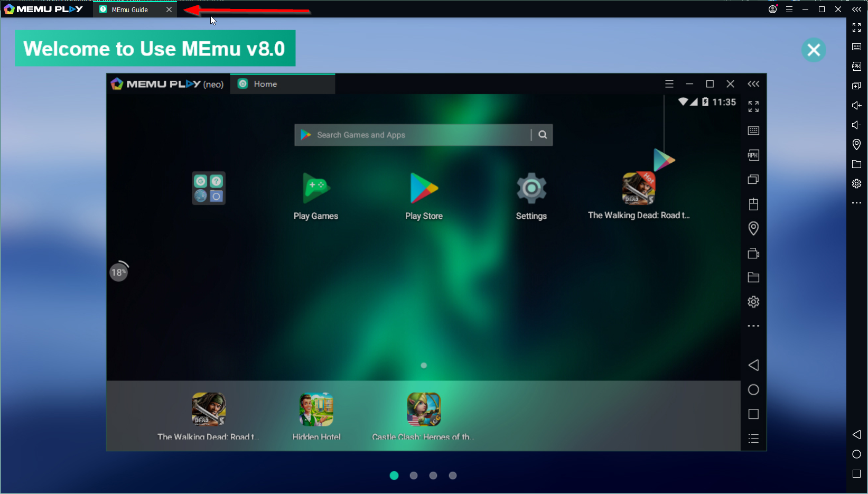Close the MEmu Guide tab
868x494 pixels.
pos(169,10)
